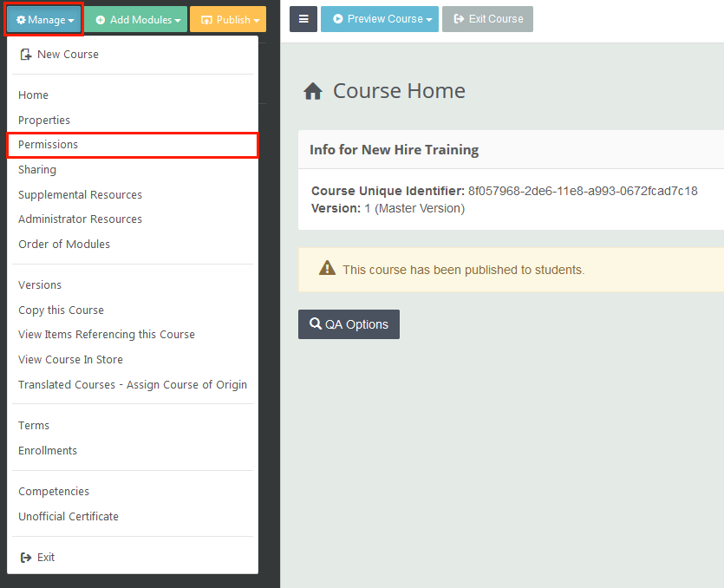Image resolution: width=724 pixels, height=588 pixels.
Task: Toggle the hamburger sidebar menu icon
Action: coord(303,19)
